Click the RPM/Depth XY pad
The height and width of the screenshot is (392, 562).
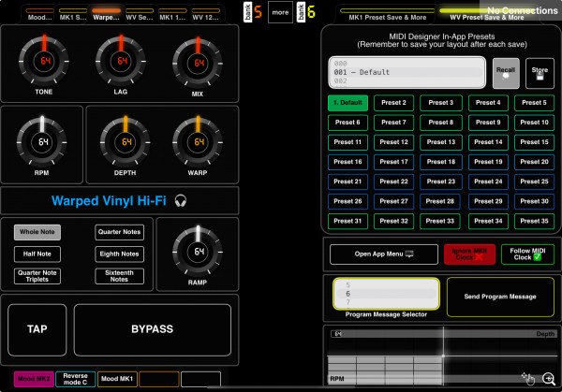[443, 356]
